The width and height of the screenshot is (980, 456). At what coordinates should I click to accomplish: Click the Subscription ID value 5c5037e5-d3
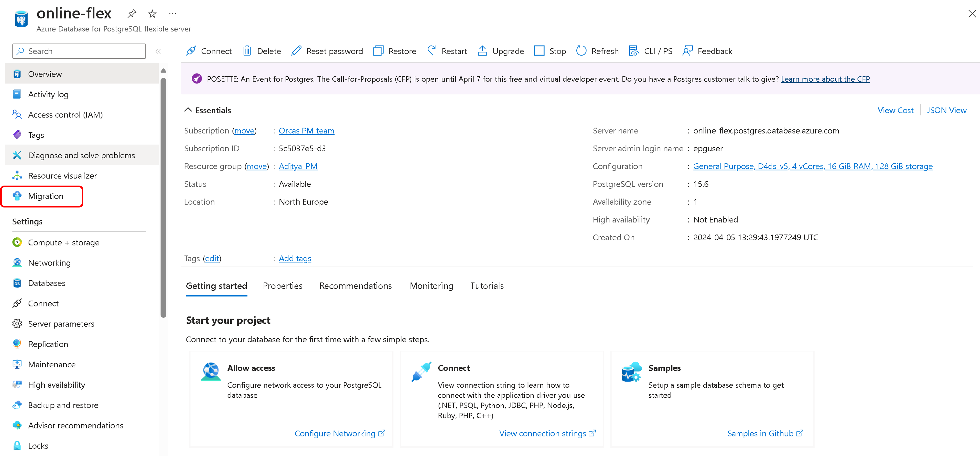(x=302, y=149)
